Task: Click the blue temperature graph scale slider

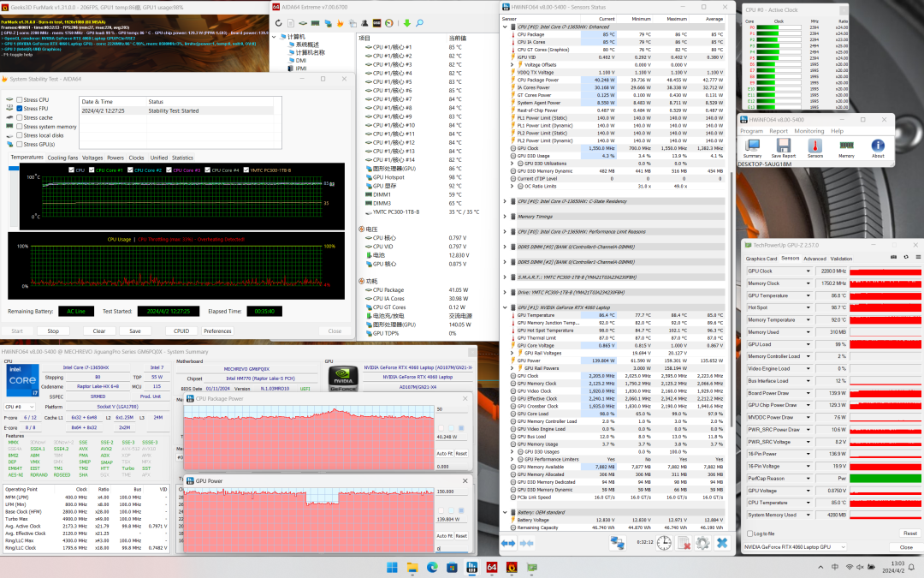Action: click(13, 169)
